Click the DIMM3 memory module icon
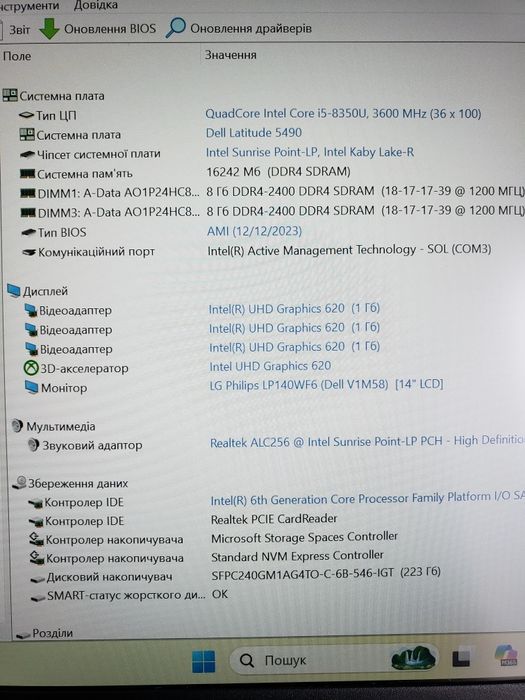This screenshot has width=525, height=700. pyautogui.click(x=28, y=212)
